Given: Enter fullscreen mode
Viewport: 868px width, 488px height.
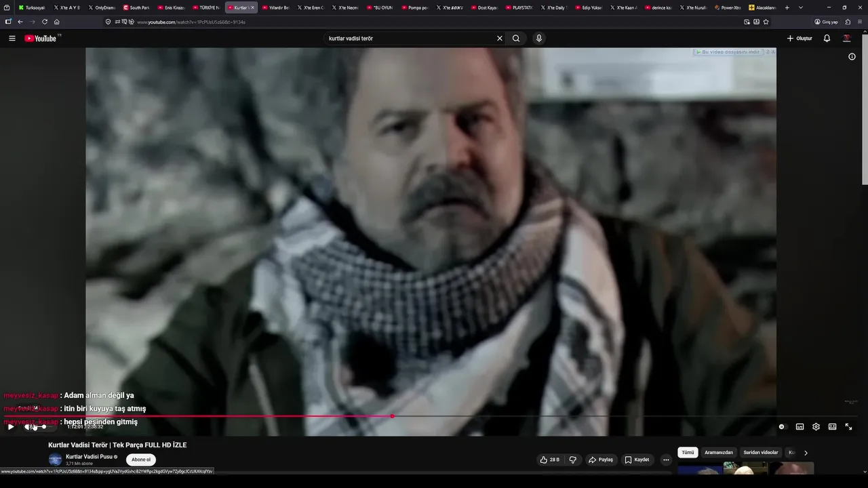Looking at the screenshot, I should pos(848,427).
